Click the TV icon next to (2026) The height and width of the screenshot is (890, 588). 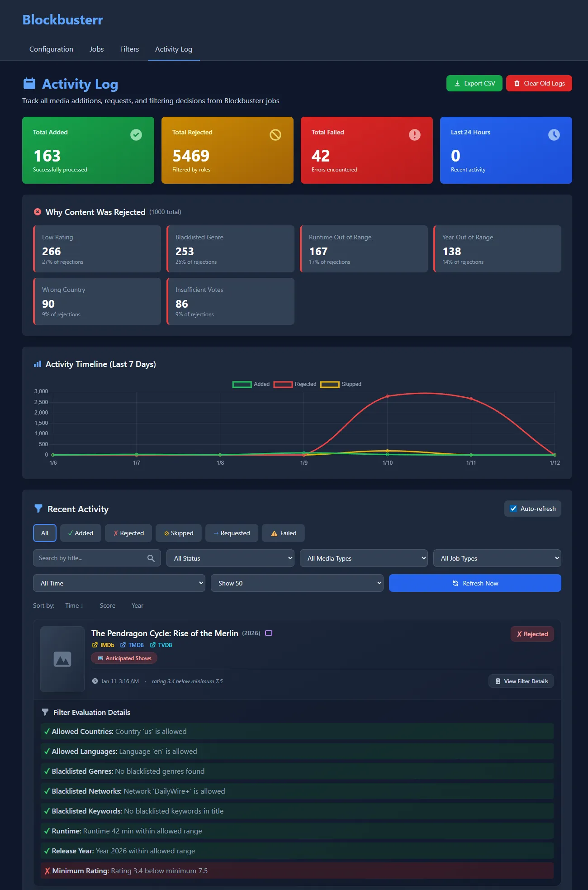click(269, 633)
